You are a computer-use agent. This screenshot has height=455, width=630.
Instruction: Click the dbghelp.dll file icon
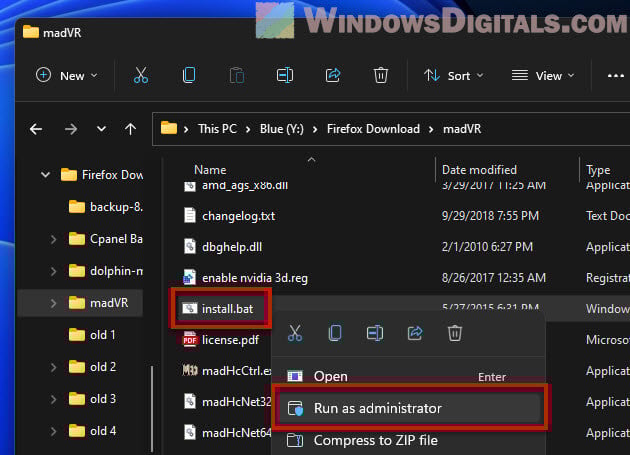click(x=190, y=246)
